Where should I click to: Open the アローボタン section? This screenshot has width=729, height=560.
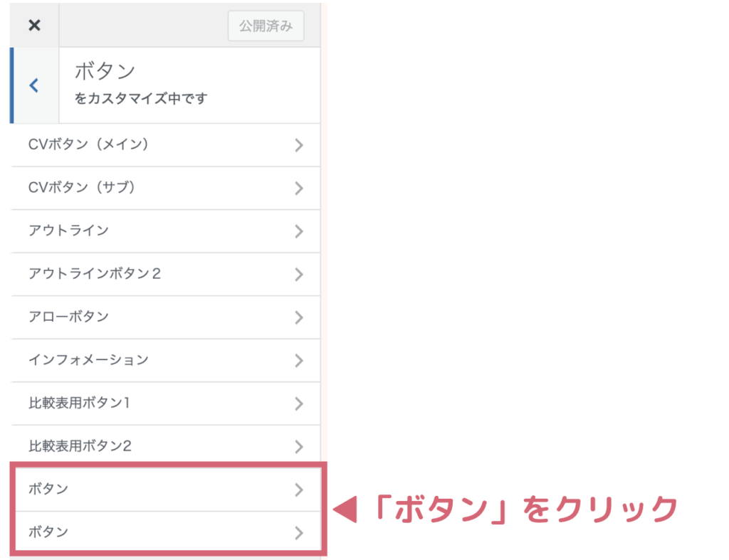165,317
